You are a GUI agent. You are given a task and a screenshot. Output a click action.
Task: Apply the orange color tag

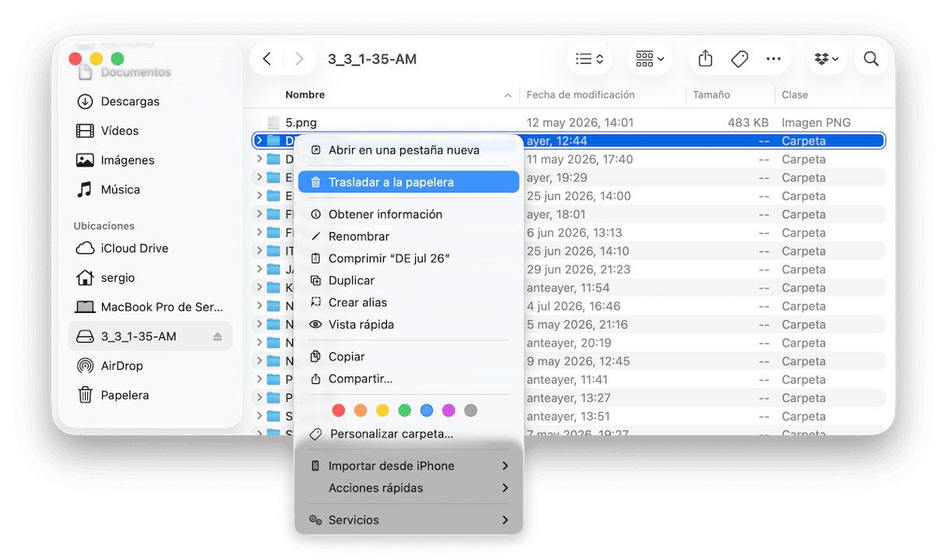pyautogui.click(x=361, y=410)
